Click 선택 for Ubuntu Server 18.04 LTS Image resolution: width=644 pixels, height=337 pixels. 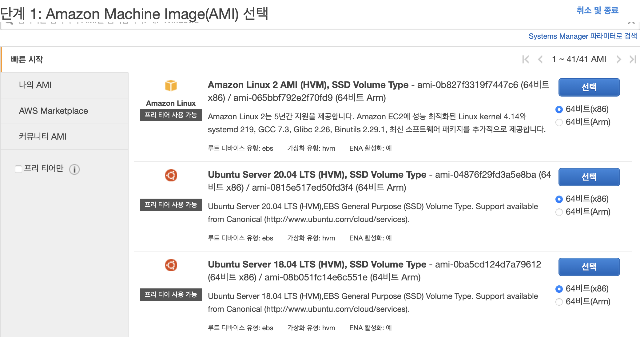(589, 267)
